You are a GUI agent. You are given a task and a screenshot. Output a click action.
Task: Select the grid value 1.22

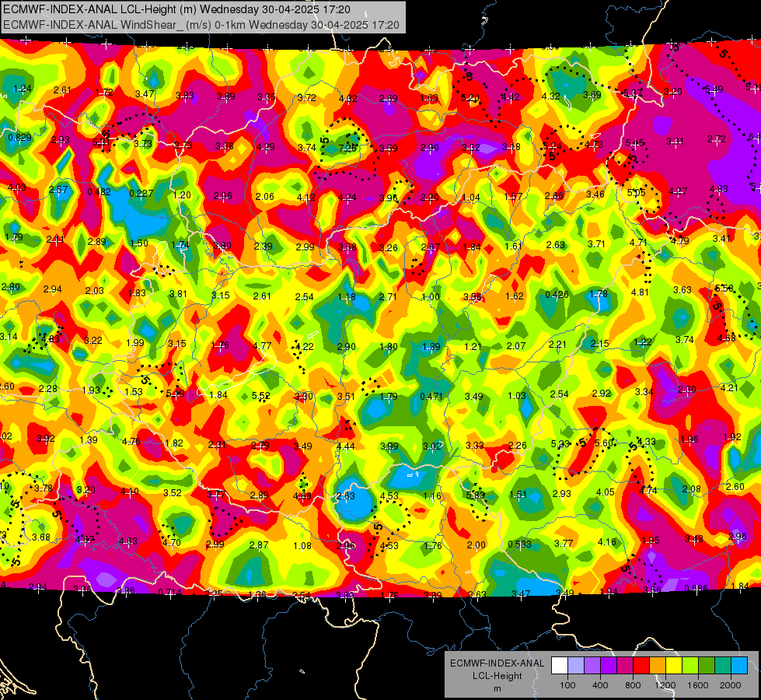pyautogui.click(x=643, y=342)
